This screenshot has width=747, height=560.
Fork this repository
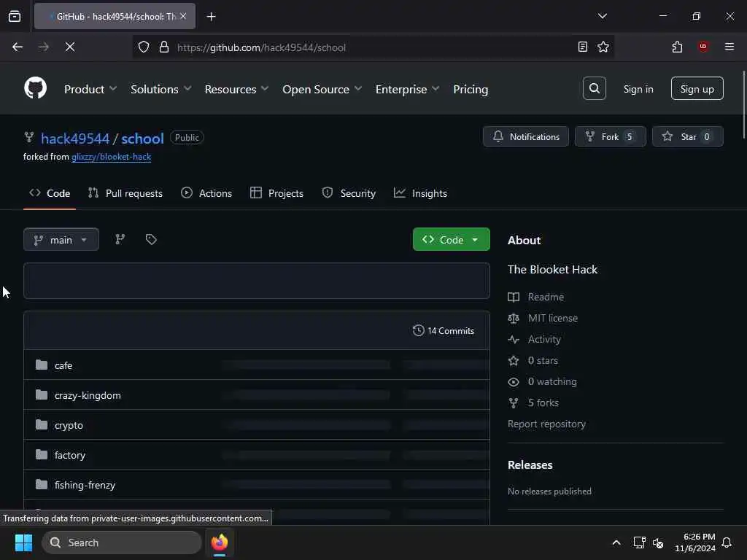click(611, 136)
